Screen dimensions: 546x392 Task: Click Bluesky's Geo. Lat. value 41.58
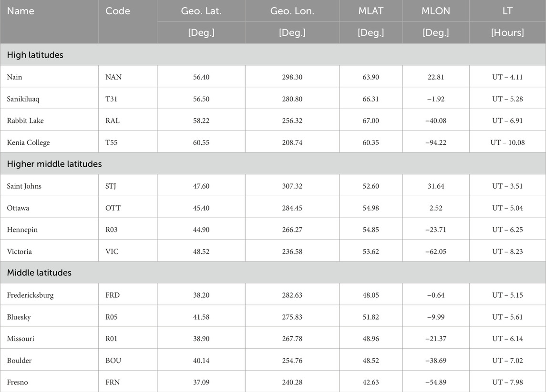pyautogui.click(x=201, y=317)
